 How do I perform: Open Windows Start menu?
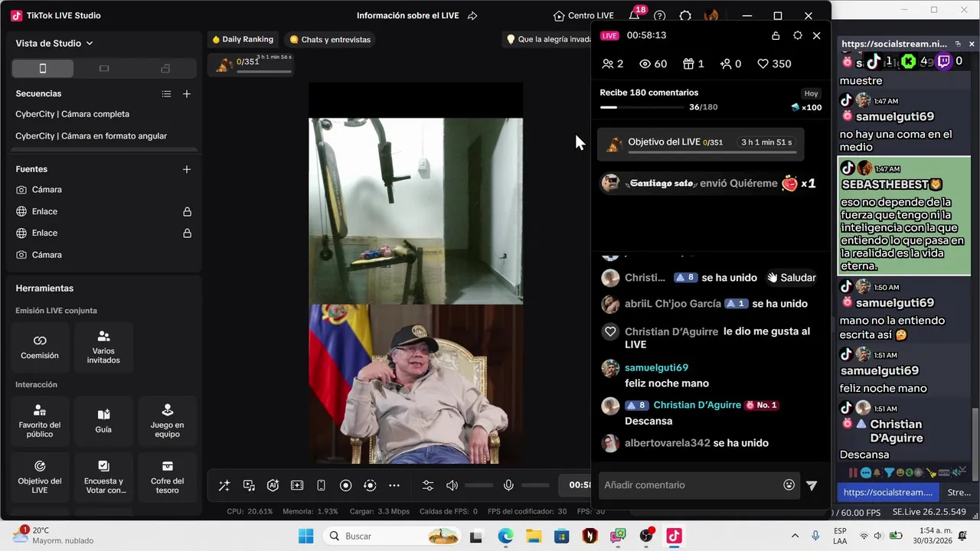coord(306,536)
